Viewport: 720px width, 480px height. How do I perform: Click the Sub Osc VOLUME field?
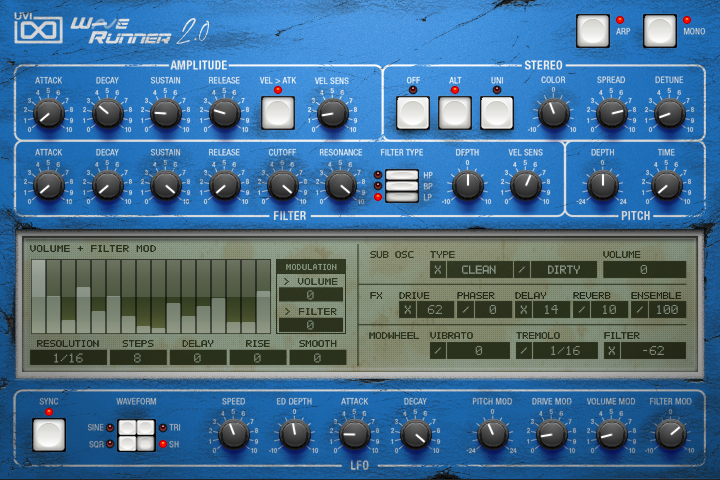[x=644, y=270]
